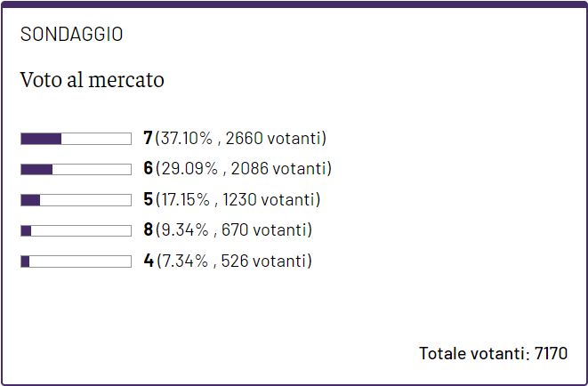
Task: Select the bold 6 option label
Action: (149, 168)
